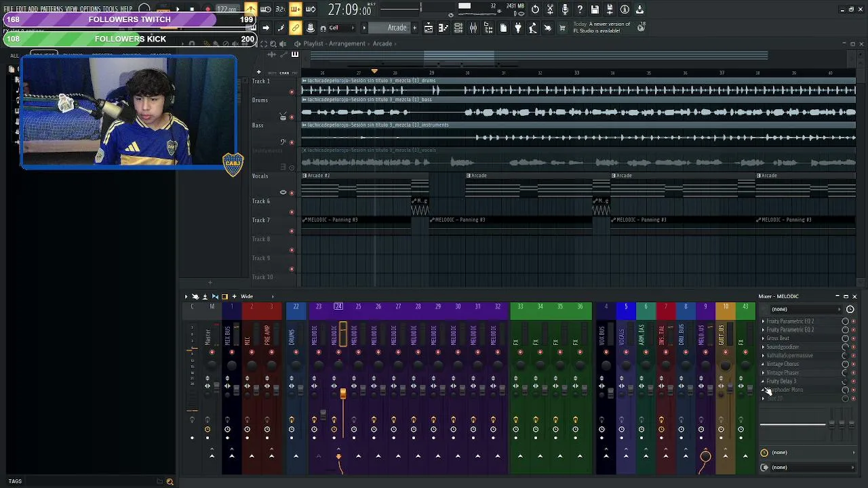This screenshot has height=488, width=868.
Task: Open the playlist view icon next to Arcade
Action: tap(429, 28)
